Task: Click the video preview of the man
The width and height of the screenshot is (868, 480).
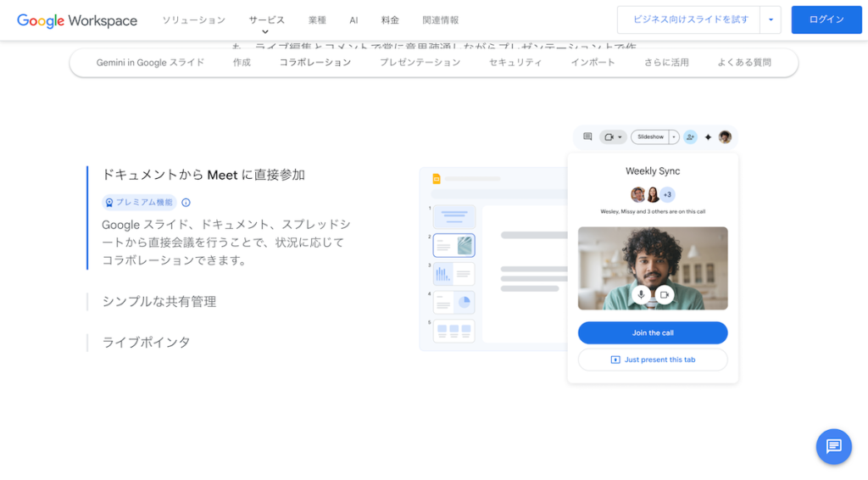Action: point(653,268)
